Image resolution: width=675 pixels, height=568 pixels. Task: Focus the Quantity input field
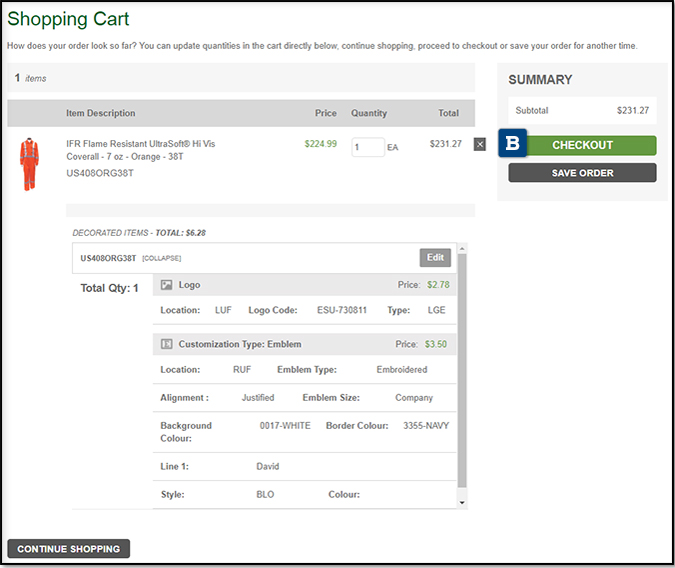click(367, 147)
